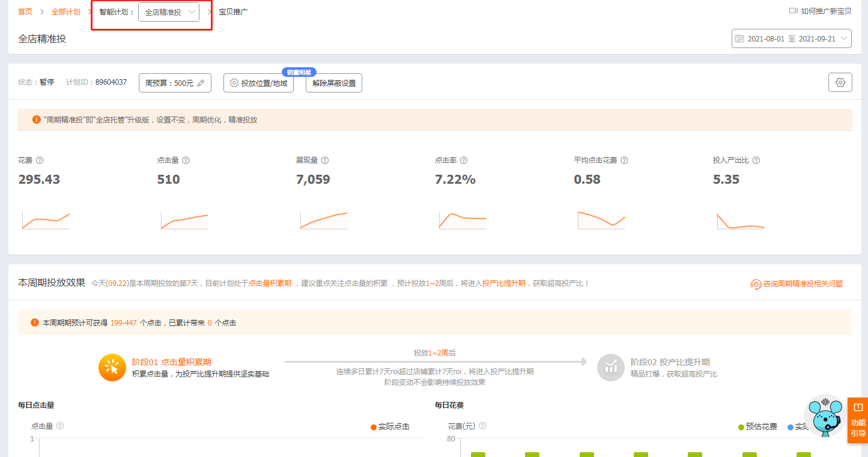Click the gear icon on the 投放位置/地域 button
The image size is (868, 457).
[x=234, y=83]
